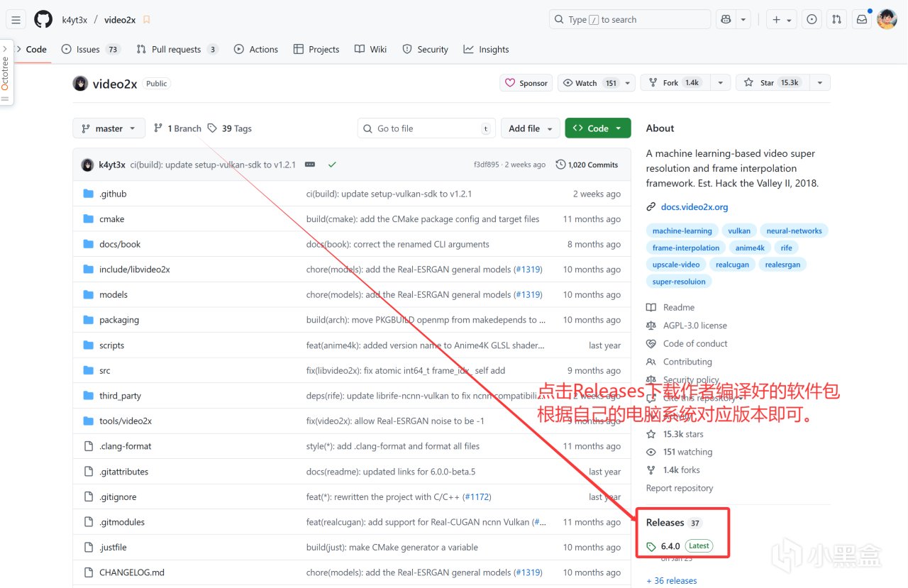Open the create new plus dropdown

click(x=781, y=20)
